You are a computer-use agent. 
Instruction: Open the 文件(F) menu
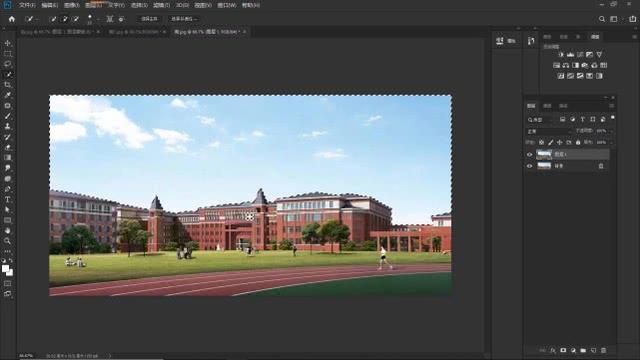click(x=27, y=5)
